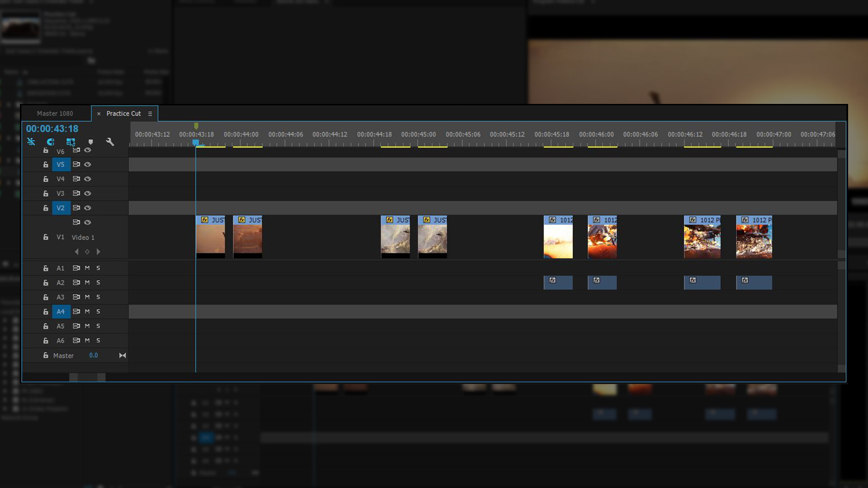Click the Master volume value 0.0
The image size is (868, 488).
pyautogui.click(x=93, y=356)
